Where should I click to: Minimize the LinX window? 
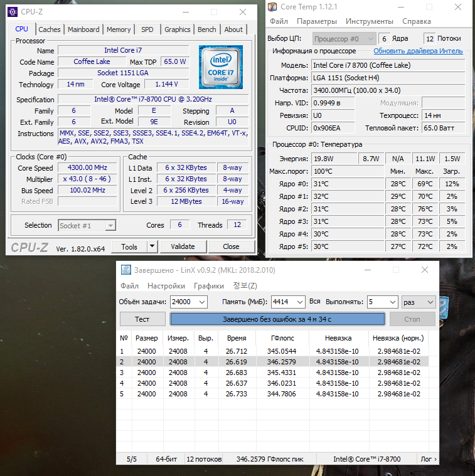click(368, 270)
